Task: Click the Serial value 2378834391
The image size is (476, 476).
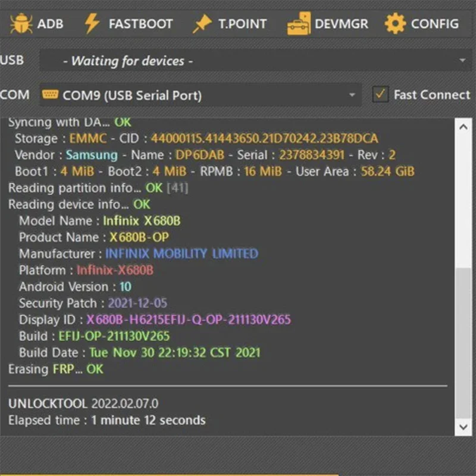Action: [312, 155]
